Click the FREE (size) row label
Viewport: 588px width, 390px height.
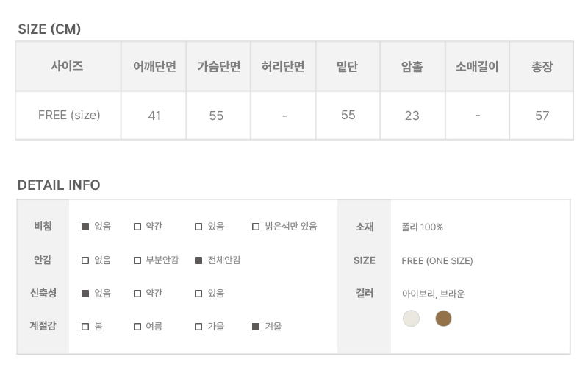point(69,115)
